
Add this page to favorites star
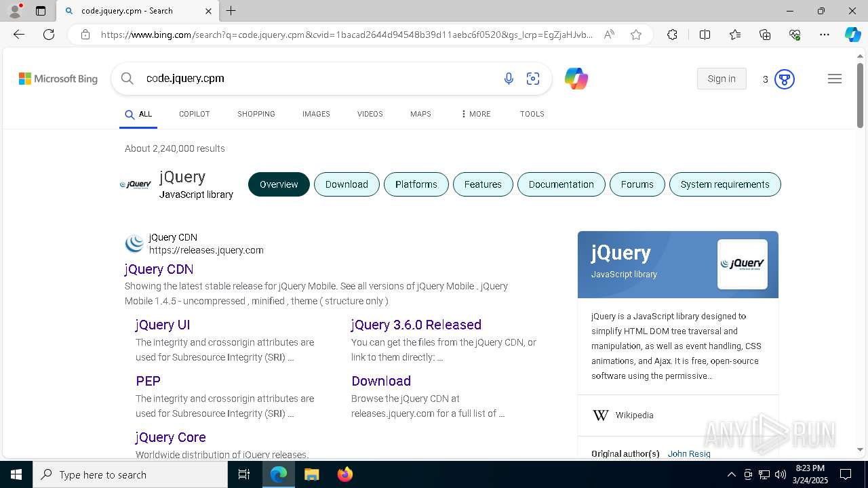pos(635,35)
